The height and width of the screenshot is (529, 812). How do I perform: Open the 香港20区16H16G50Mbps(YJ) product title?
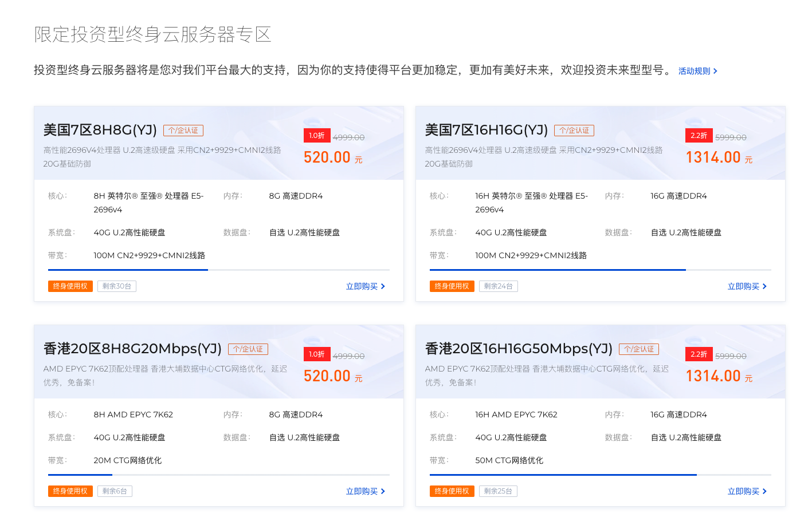click(519, 349)
